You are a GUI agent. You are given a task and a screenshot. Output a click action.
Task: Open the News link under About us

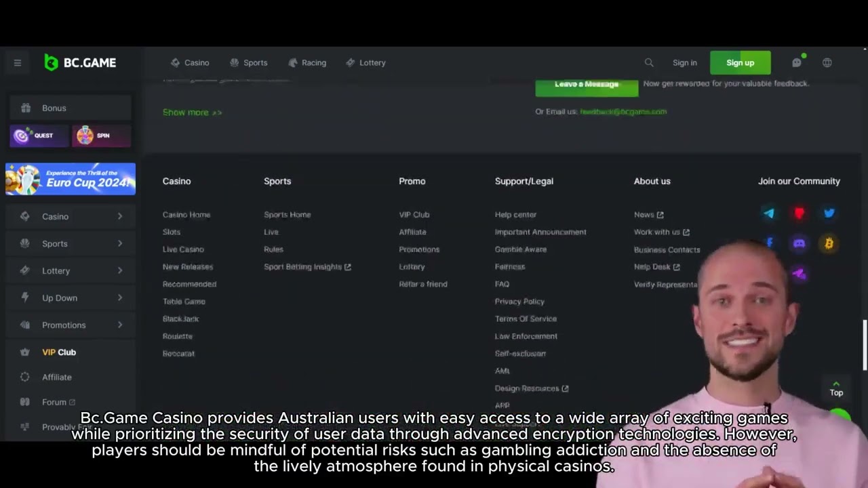coord(649,215)
